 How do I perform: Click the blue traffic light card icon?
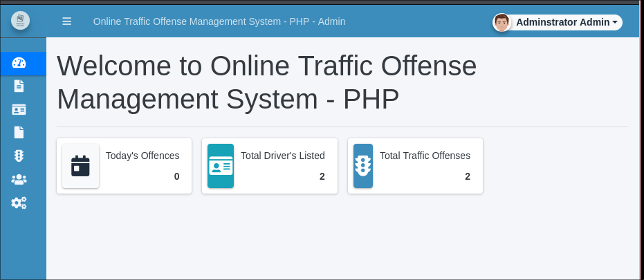pos(362,166)
